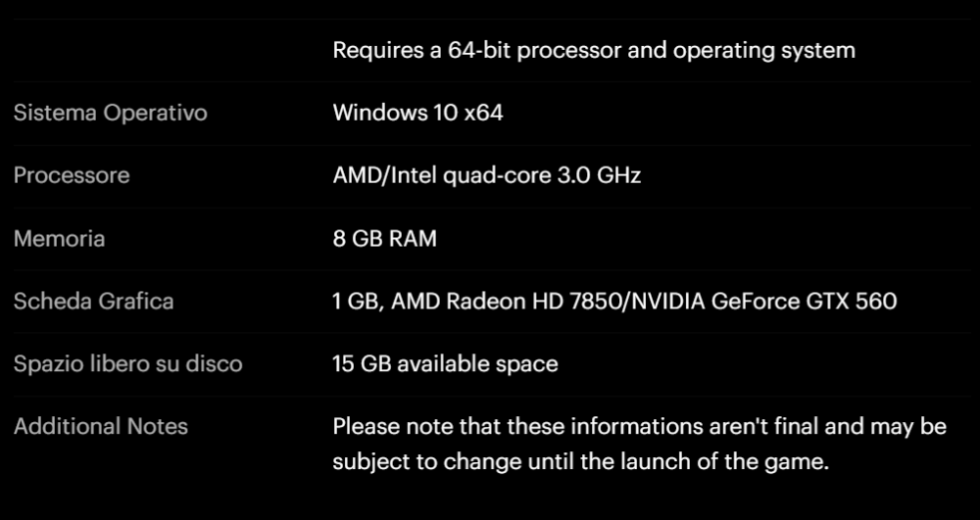Screen dimensions: 980x520
Task: Click the Memoria label
Action: [x=59, y=239]
